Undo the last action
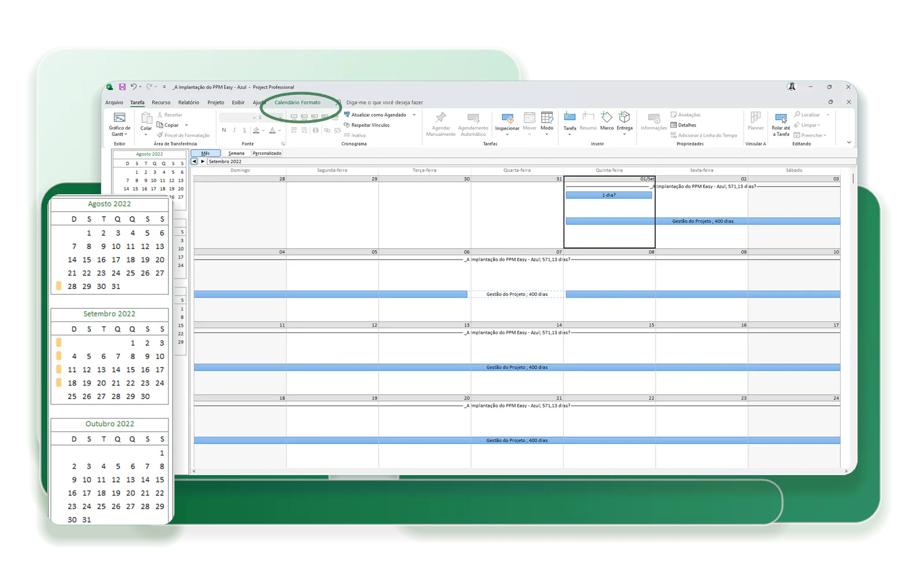 tap(133, 87)
